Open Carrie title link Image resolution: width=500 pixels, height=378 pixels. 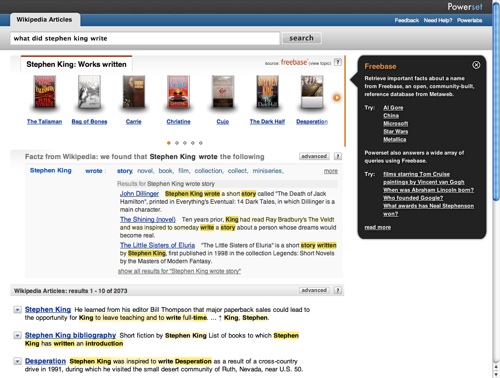(134, 122)
